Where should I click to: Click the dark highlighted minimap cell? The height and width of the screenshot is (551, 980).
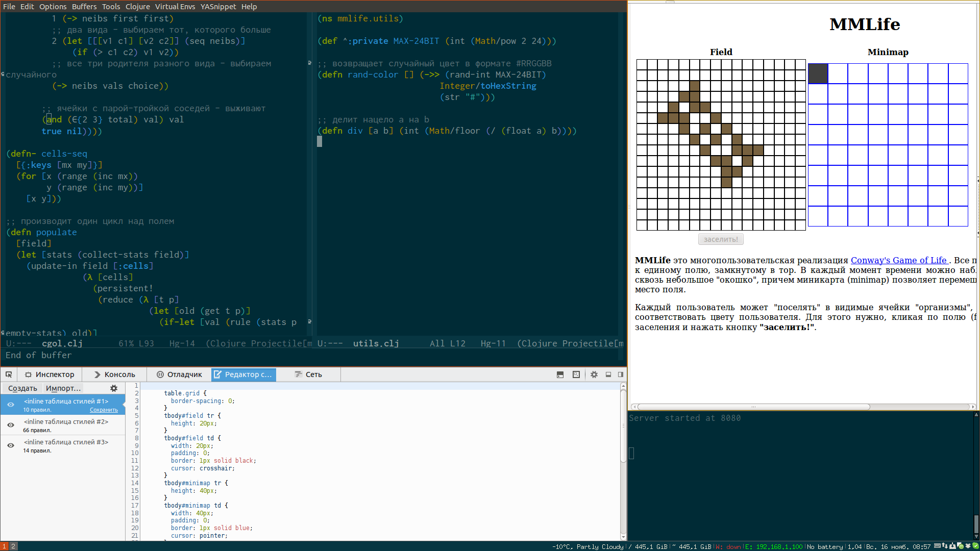click(818, 73)
